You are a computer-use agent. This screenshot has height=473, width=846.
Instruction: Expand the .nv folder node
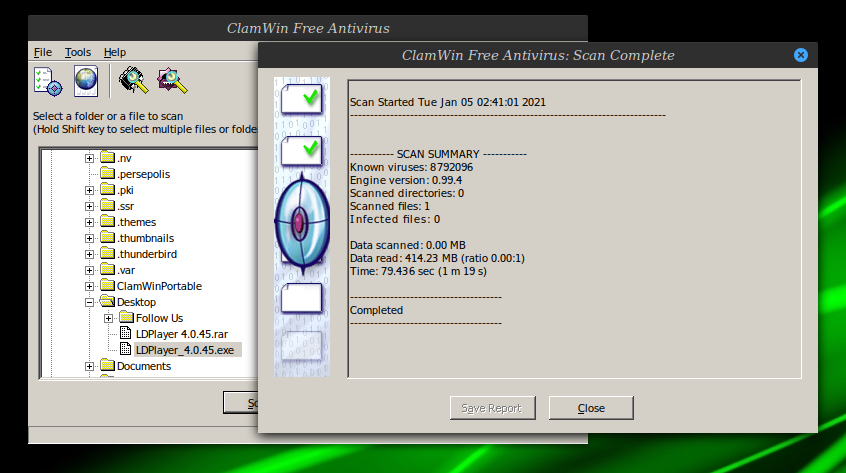90,158
